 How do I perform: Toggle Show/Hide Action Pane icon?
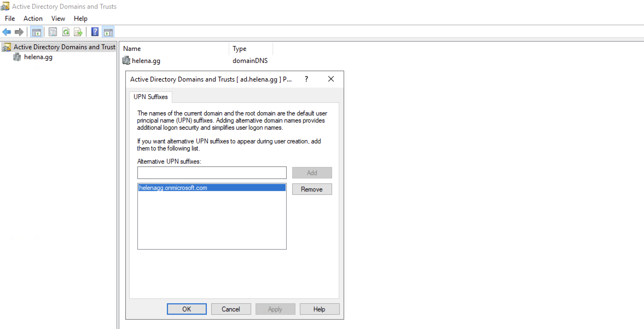pyautogui.click(x=108, y=32)
